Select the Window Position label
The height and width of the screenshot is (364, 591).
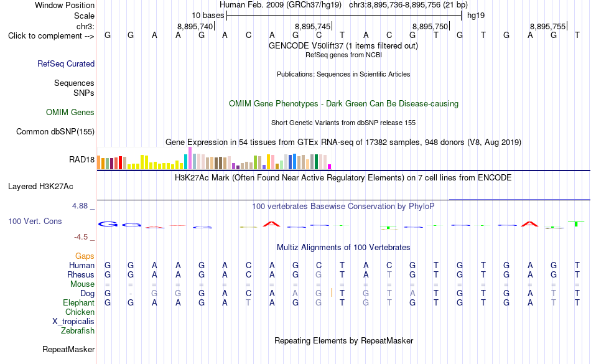pyautogui.click(x=65, y=5)
